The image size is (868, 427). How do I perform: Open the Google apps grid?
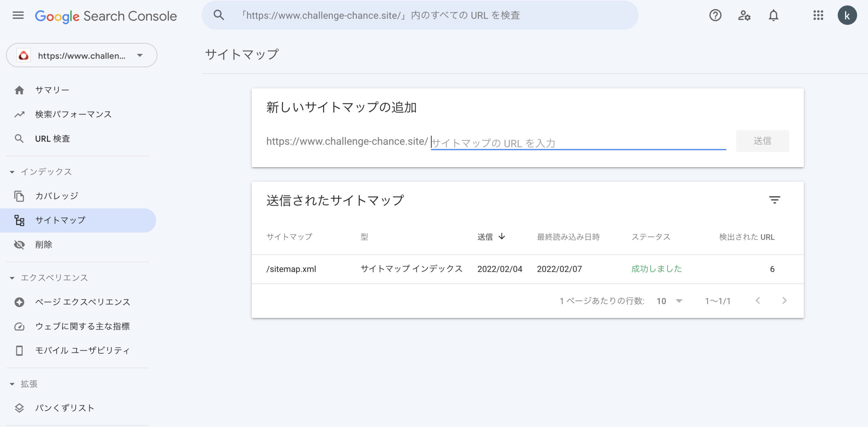(x=818, y=15)
